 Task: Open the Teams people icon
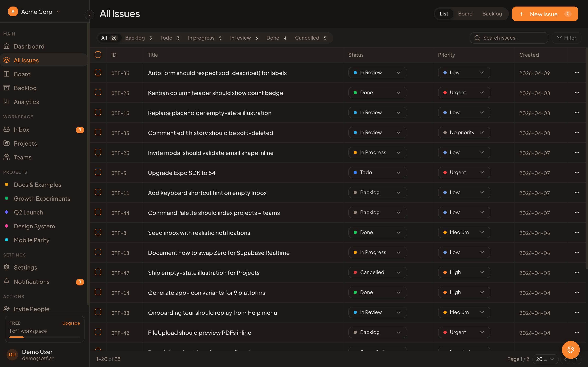pyautogui.click(x=7, y=157)
